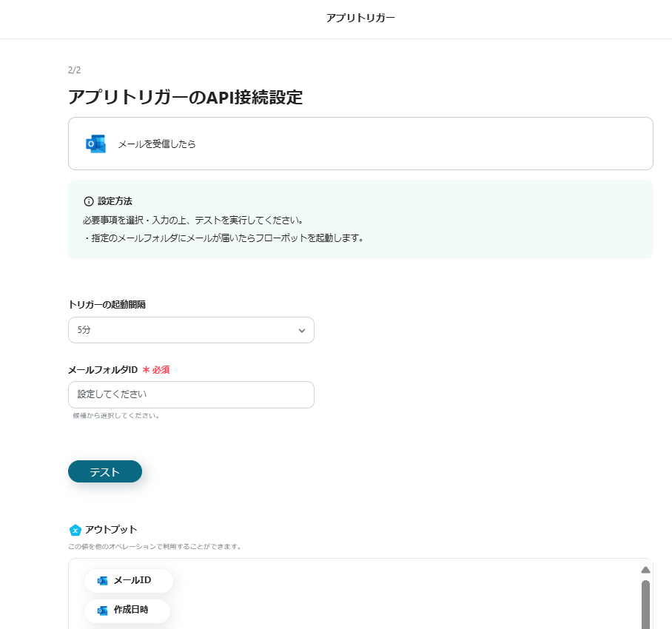Click the アプリトリガーのAPI接続設定 heading
Image resolution: width=672 pixels, height=629 pixels.
point(185,97)
